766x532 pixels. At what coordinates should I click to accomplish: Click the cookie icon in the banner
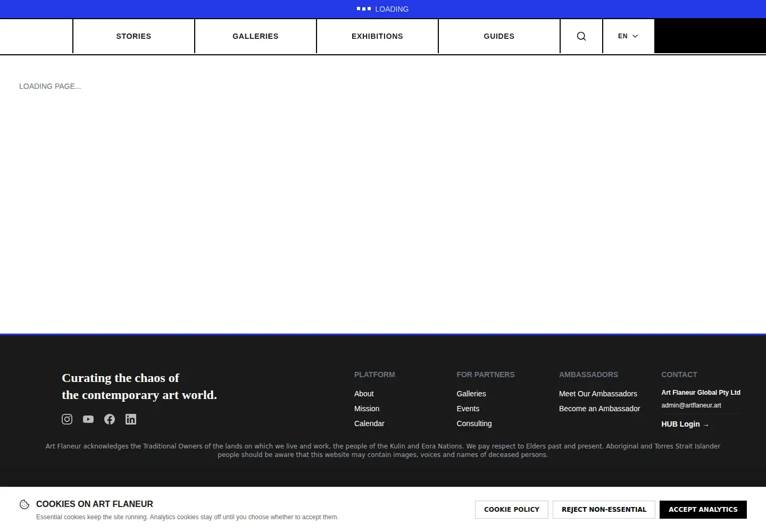tap(24, 504)
